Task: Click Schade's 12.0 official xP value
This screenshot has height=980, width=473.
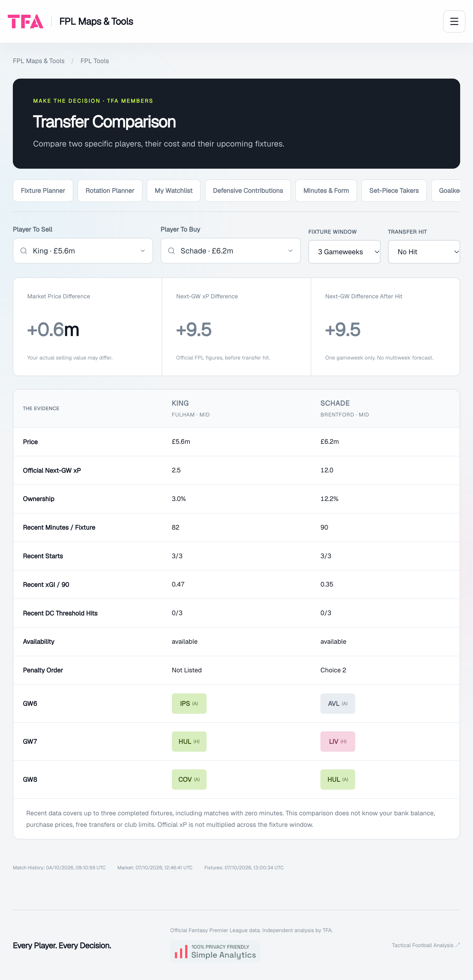Action: (327, 470)
